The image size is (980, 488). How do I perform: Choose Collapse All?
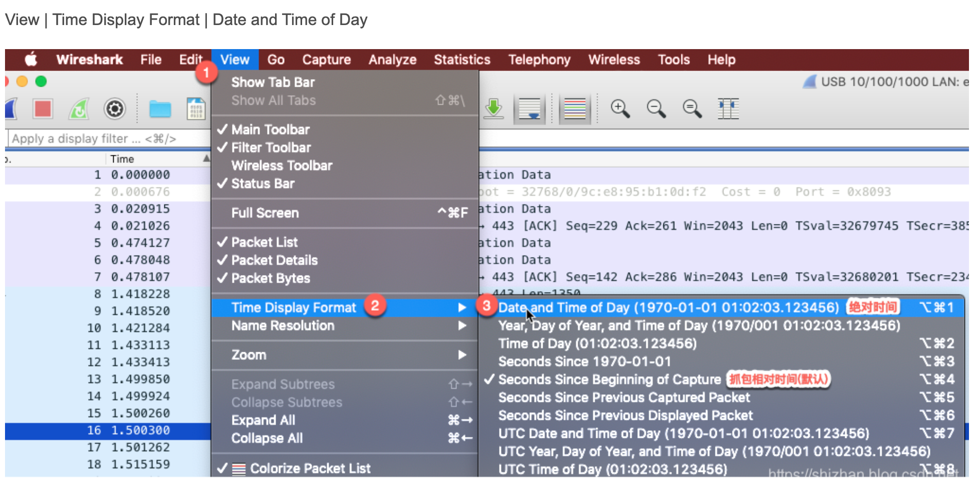coord(345,438)
